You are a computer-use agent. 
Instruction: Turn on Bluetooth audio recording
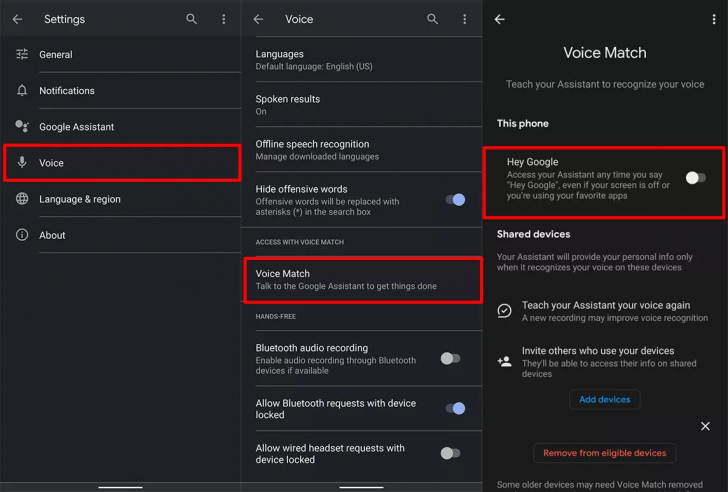(x=451, y=358)
